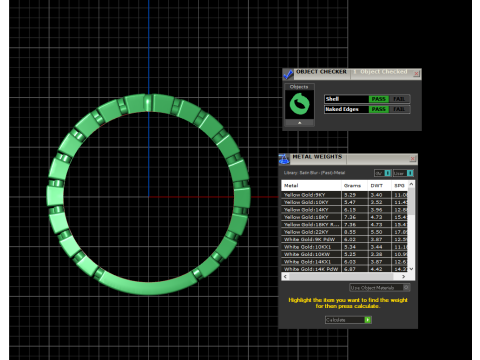Select the Yellow Gold:22KY row
Viewport: 480px width, 360px height.
point(344,232)
